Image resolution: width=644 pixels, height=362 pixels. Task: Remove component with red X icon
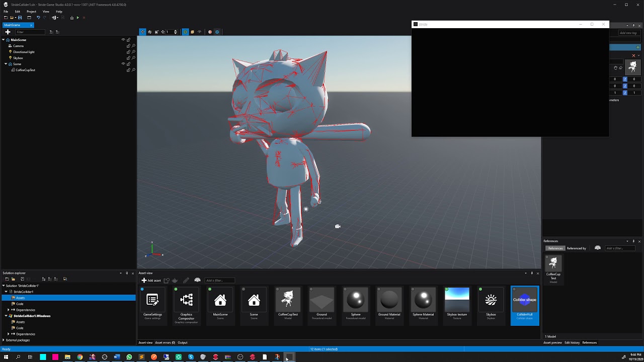633,55
